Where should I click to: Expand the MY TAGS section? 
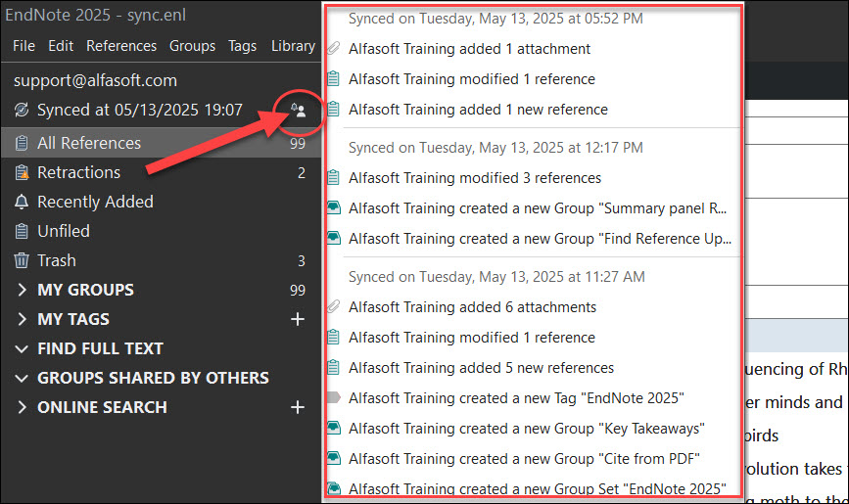click(22, 319)
